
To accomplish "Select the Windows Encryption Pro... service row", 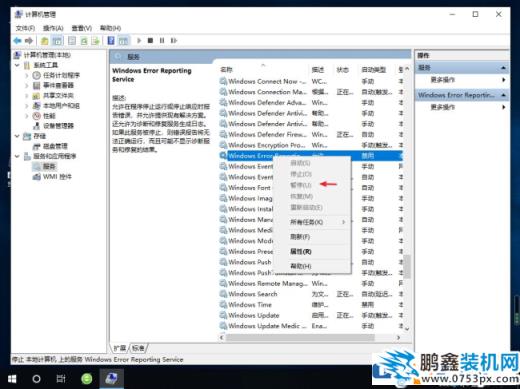I will click(x=311, y=145).
